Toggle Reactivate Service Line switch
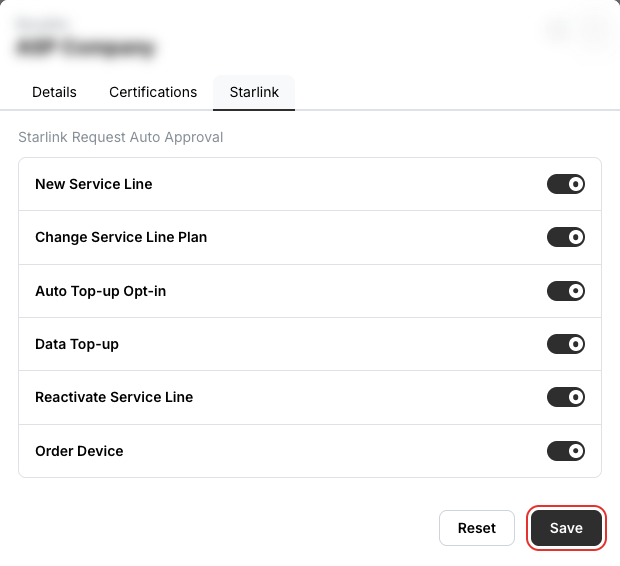The width and height of the screenshot is (620, 566). pyautogui.click(x=566, y=397)
